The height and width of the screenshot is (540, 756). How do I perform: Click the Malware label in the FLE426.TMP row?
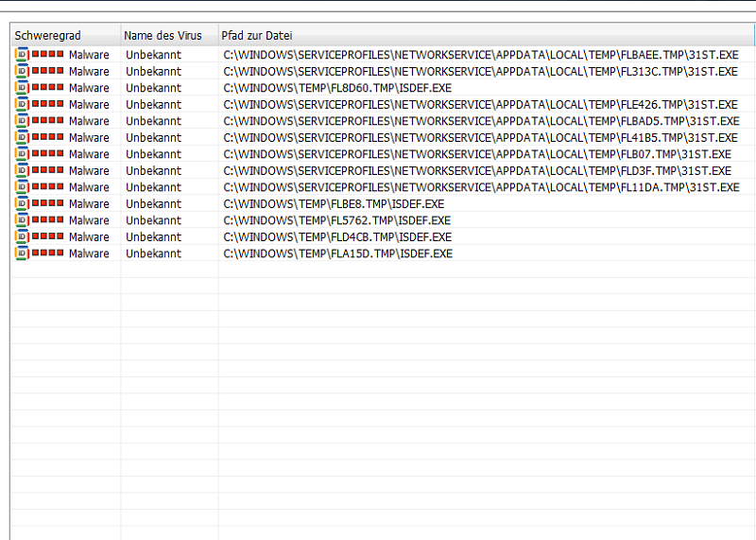(89, 105)
